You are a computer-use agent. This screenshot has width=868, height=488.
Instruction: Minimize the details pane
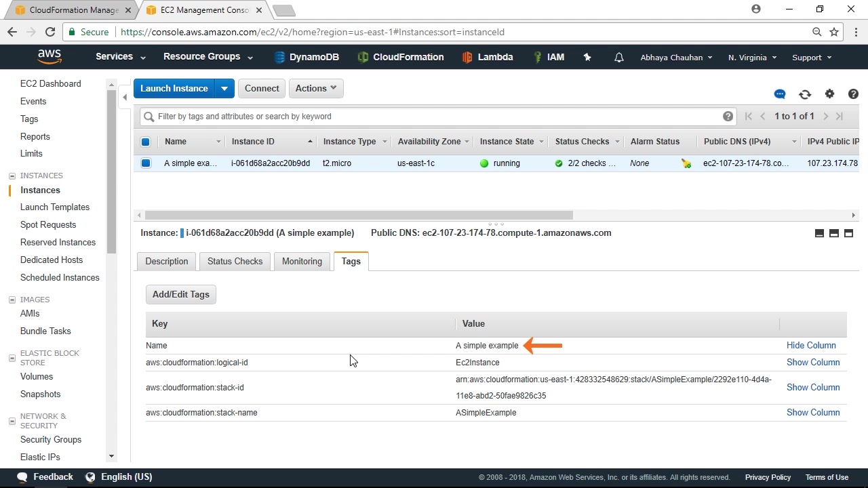[x=819, y=233]
